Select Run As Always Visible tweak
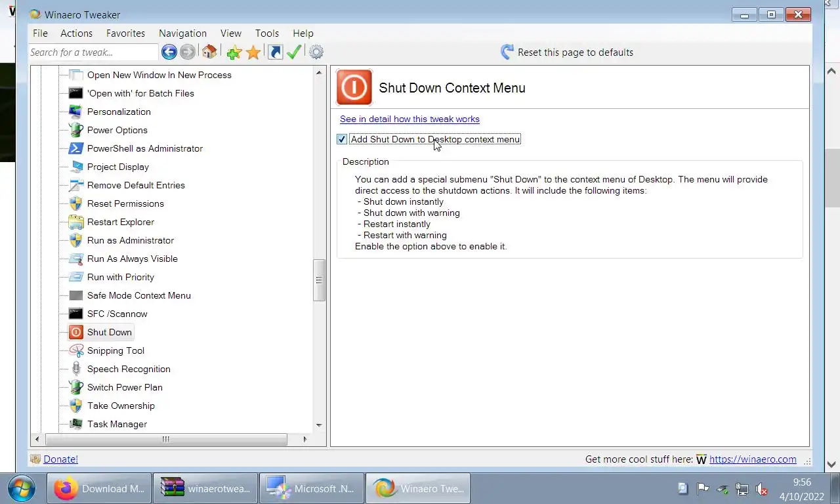 (x=132, y=259)
